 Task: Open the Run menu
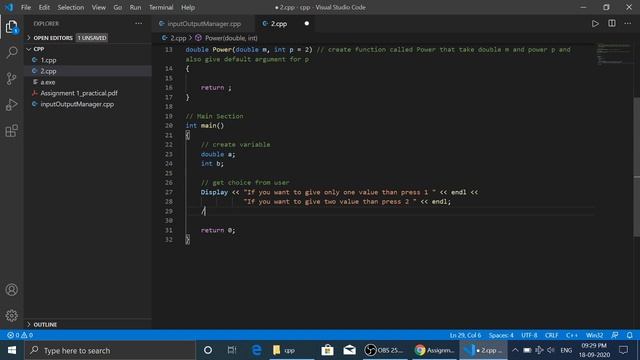tap(135, 7)
